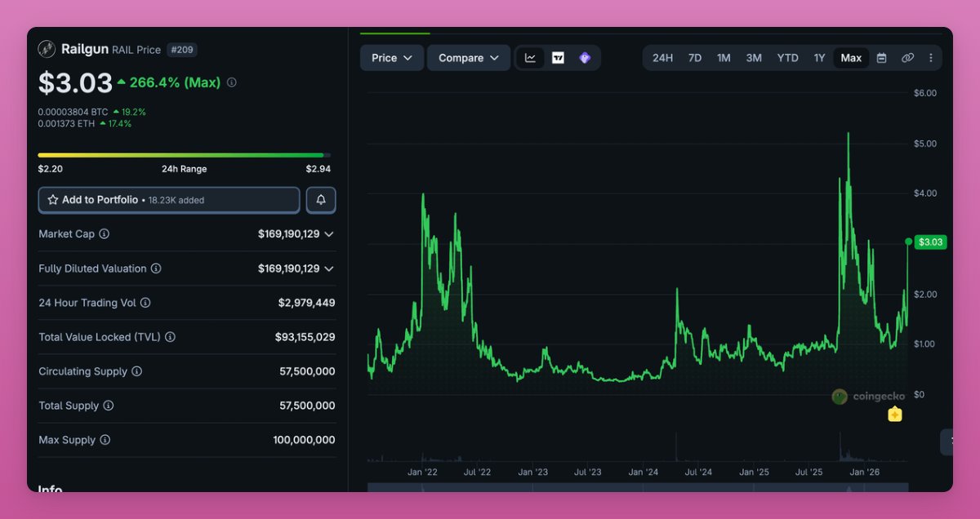
Task: Click the 24 Hour Trading Vol info icon
Action: 145,303
